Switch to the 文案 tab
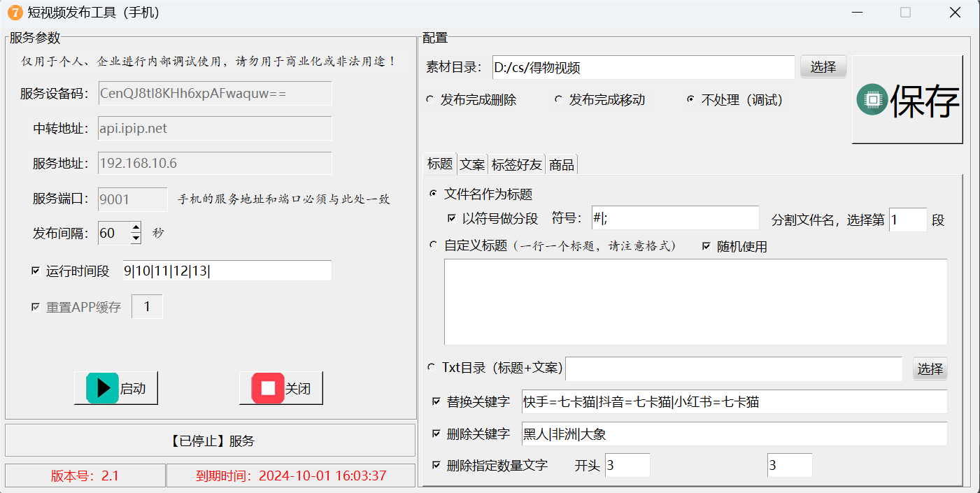This screenshot has width=980, height=493. coord(472,165)
